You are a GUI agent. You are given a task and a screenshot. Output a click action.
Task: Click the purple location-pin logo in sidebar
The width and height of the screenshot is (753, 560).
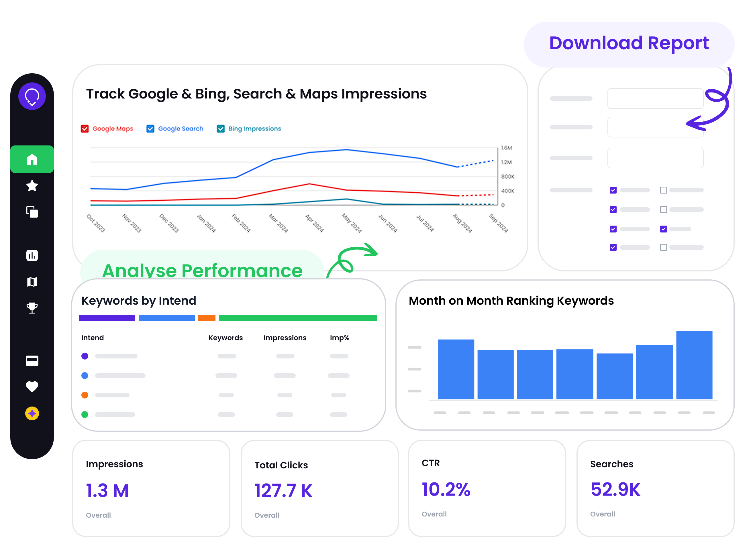pyautogui.click(x=32, y=96)
